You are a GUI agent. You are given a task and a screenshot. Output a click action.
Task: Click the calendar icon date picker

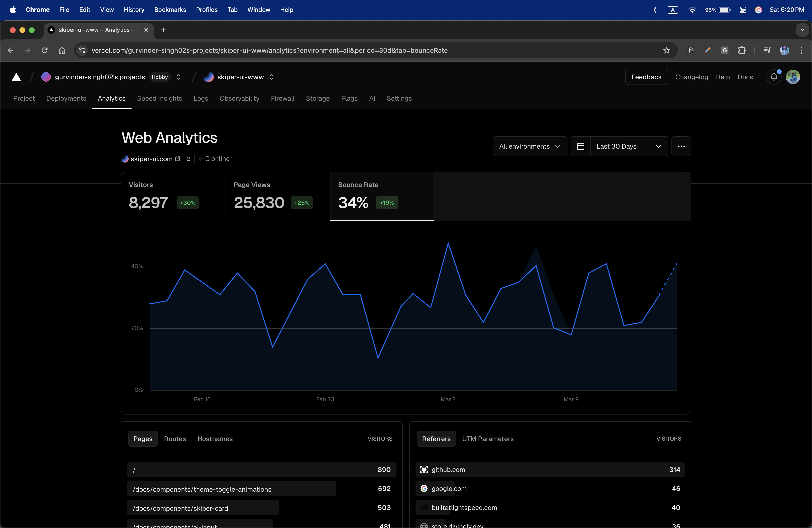[x=581, y=146]
